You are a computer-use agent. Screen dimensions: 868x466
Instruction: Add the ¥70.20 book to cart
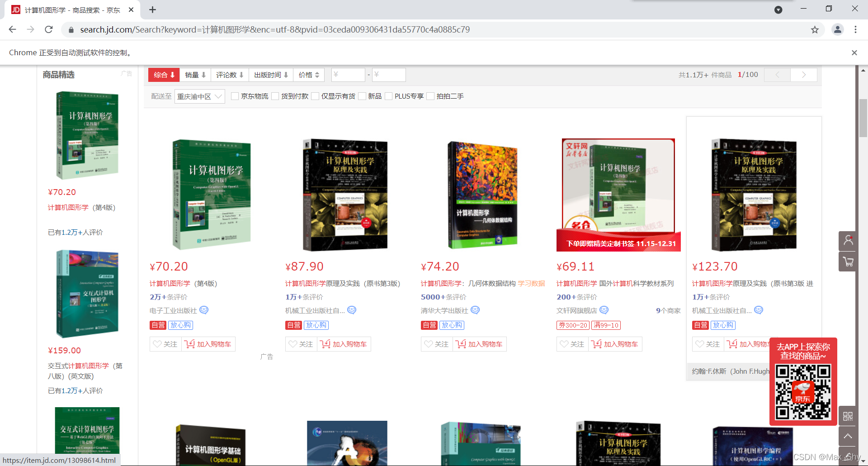click(208, 344)
